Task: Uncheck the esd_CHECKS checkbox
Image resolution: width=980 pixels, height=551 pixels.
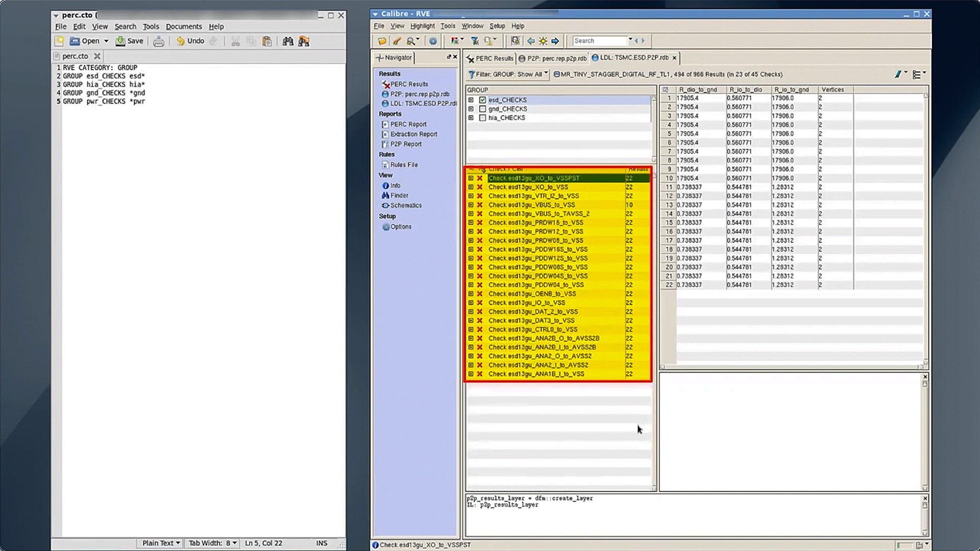Action: (x=482, y=100)
